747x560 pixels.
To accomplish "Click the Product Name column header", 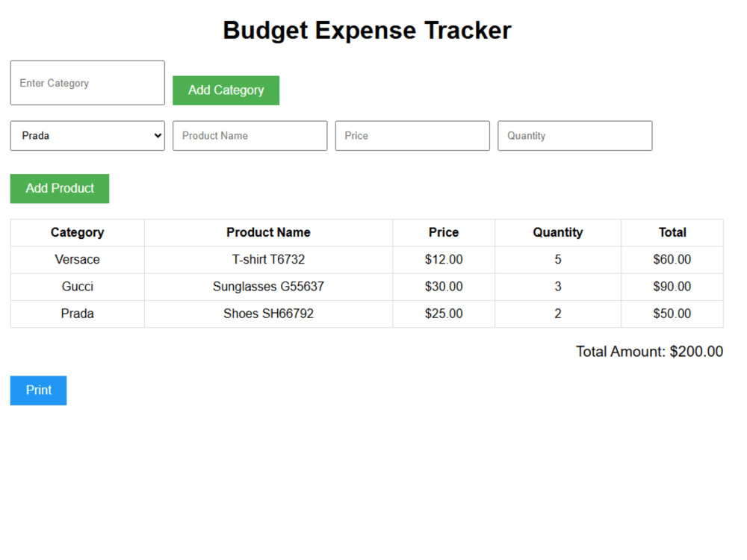I will point(269,233).
